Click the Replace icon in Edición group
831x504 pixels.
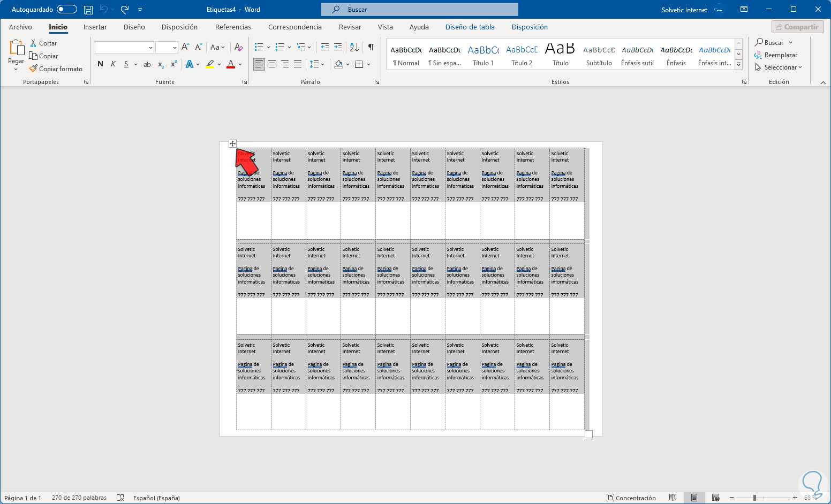(x=758, y=55)
